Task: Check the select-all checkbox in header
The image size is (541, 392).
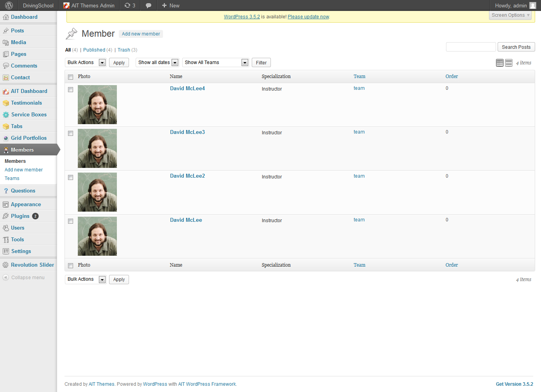Action: click(x=71, y=77)
